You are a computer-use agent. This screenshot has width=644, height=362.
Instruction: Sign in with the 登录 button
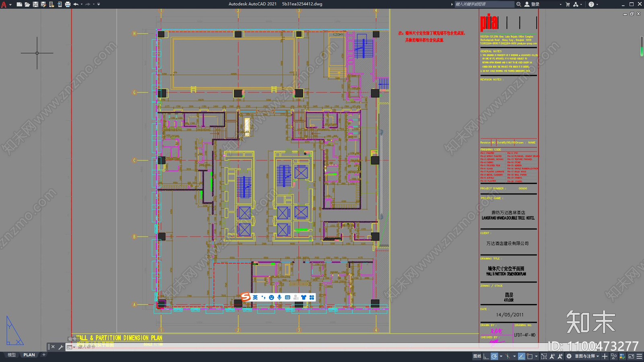click(532, 4)
